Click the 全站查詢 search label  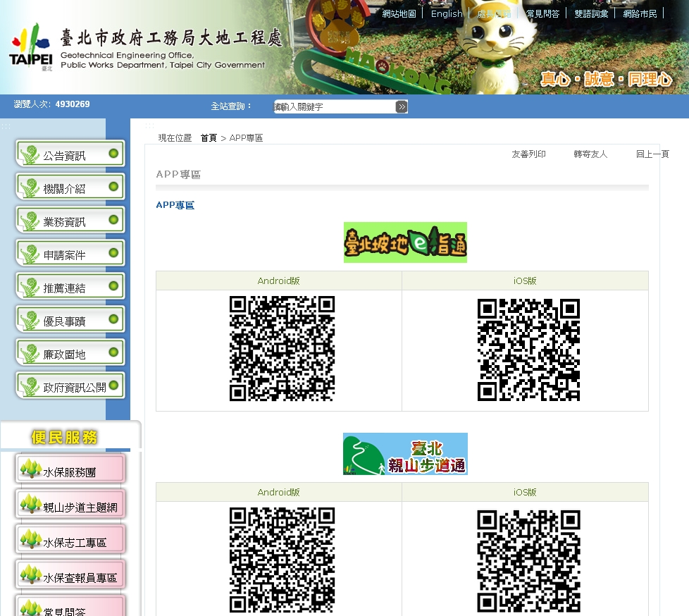231,106
